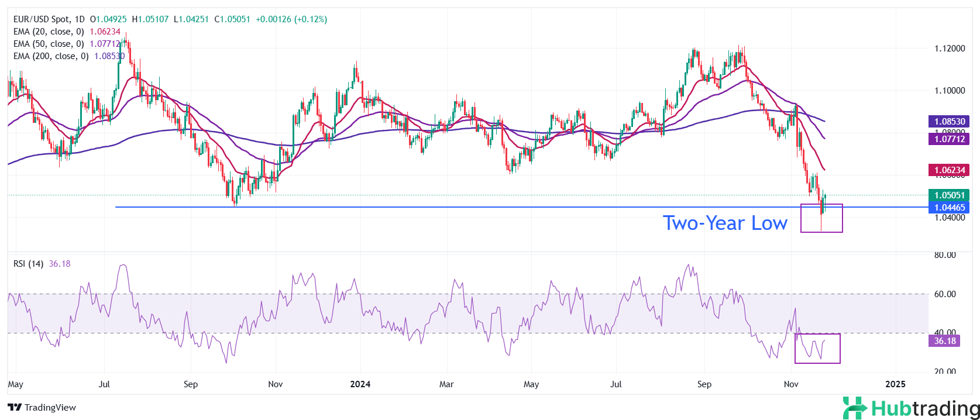The height and width of the screenshot is (420, 980).
Task: Open the RSI (14) indicator legend
Action: click(28, 264)
